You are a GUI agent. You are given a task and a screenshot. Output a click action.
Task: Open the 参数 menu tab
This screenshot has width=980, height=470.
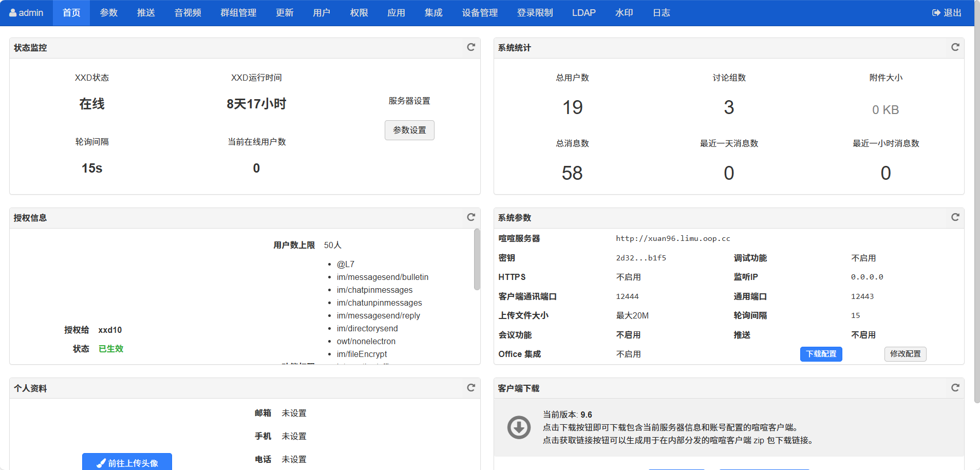(108, 13)
